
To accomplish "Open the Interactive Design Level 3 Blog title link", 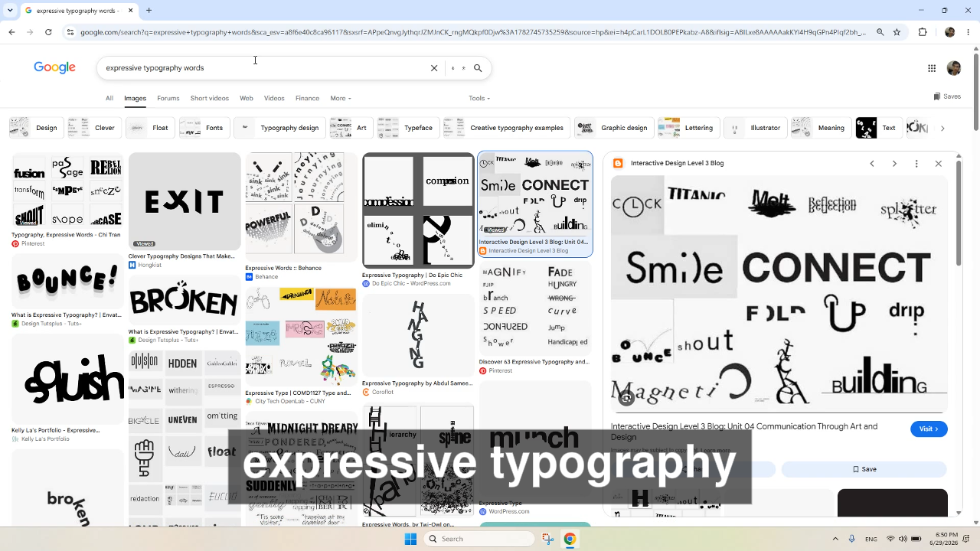I will point(744,432).
